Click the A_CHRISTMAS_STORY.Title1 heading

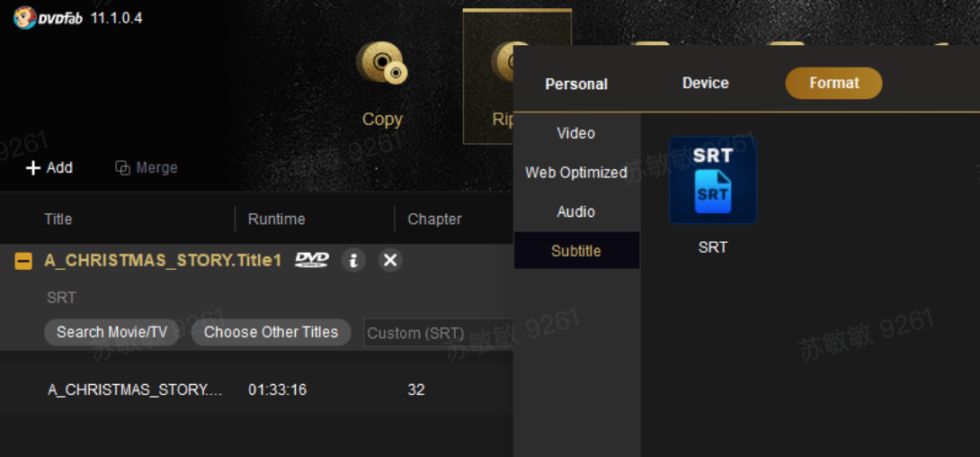point(163,261)
